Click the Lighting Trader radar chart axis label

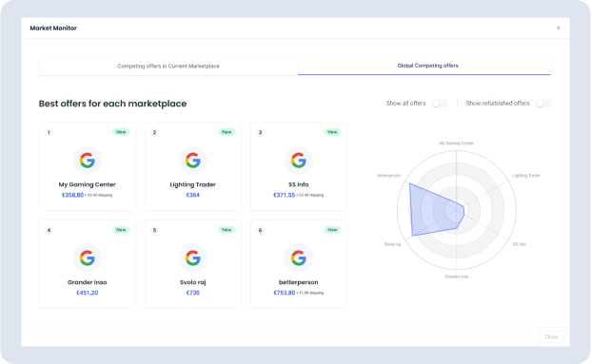(x=526, y=176)
